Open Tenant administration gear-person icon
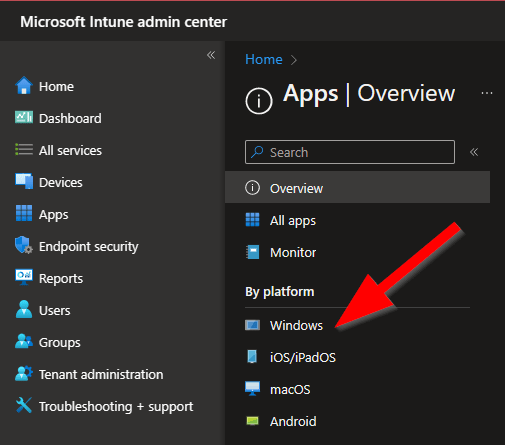 pos(24,373)
